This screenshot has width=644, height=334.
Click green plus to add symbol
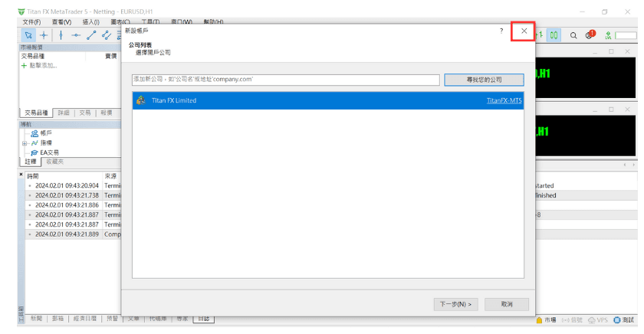click(x=24, y=66)
